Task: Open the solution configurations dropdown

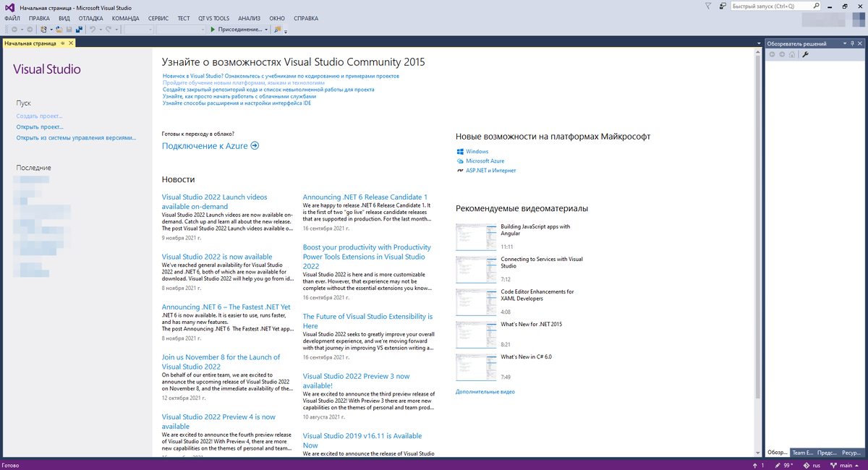Action: coord(139,30)
